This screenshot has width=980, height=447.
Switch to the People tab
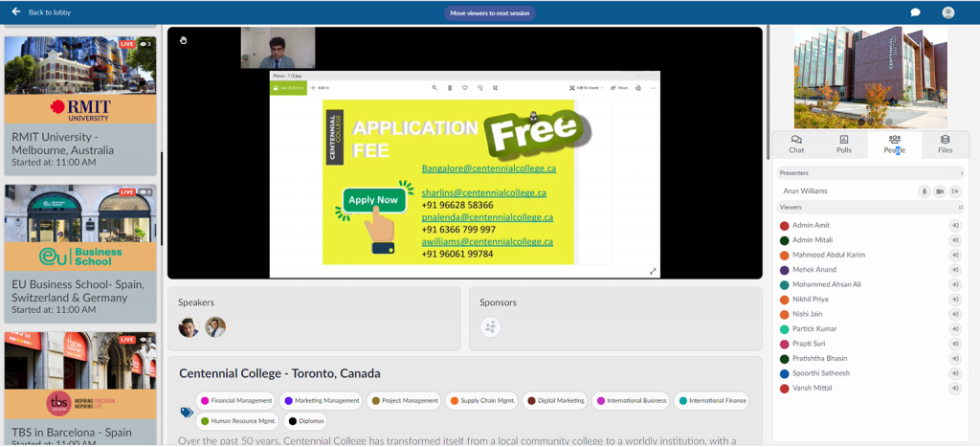coord(895,145)
